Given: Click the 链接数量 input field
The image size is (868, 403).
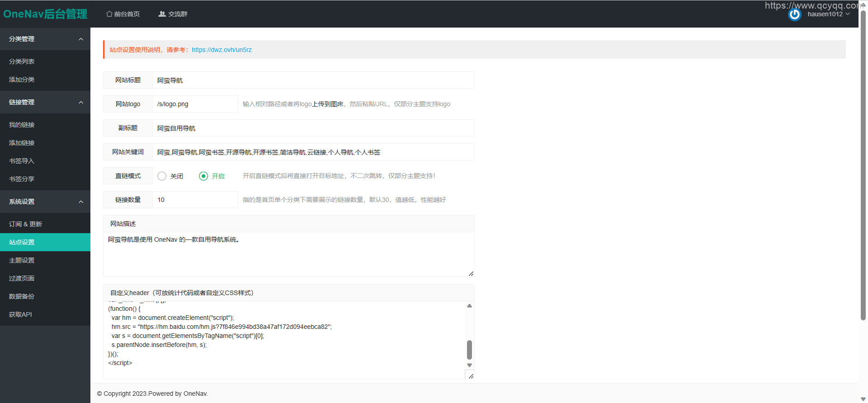Looking at the screenshot, I should [195, 200].
